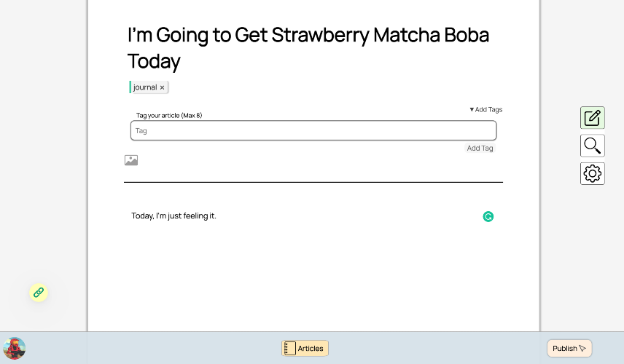Click the yellow link chain icon
624x364 pixels.
click(39, 293)
